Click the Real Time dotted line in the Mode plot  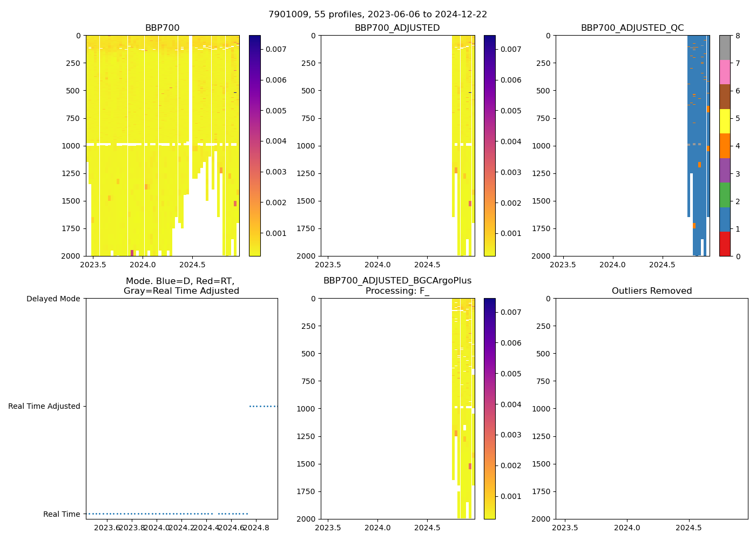click(162, 514)
